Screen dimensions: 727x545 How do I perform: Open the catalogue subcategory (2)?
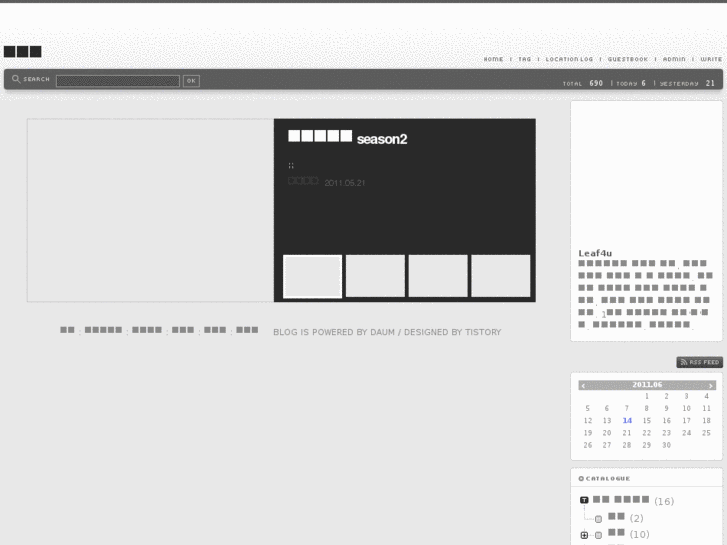[x=625, y=518]
